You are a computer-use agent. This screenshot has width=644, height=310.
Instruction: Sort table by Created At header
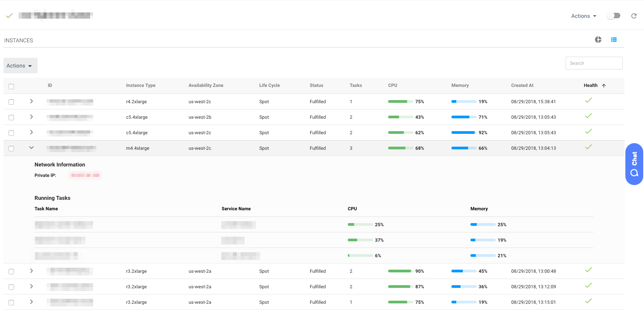(x=522, y=85)
